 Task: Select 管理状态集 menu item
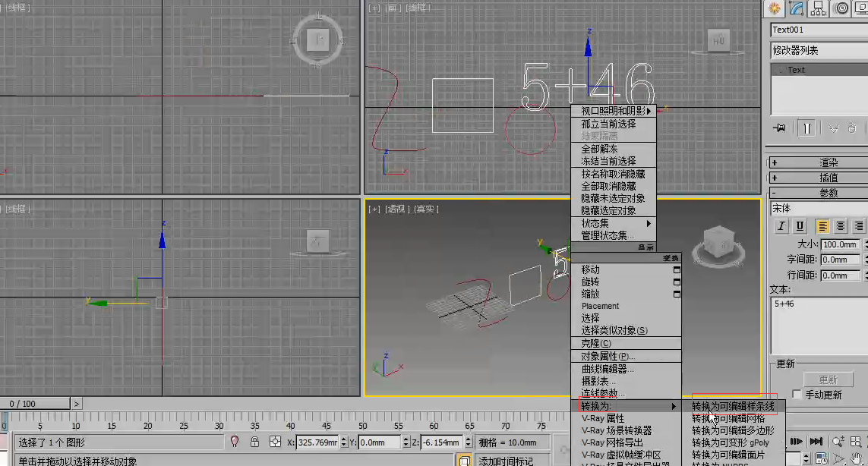[x=614, y=236]
